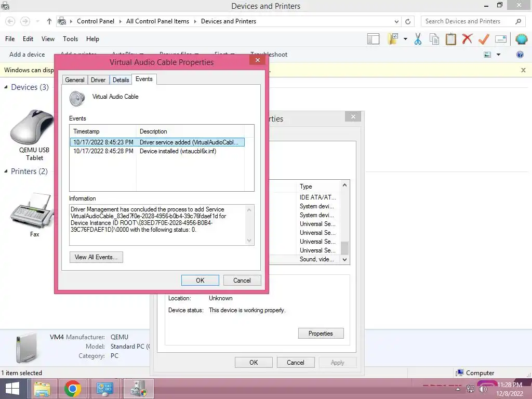Dismiss the yellow notification bar
The image size is (532, 399).
tap(523, 70)
